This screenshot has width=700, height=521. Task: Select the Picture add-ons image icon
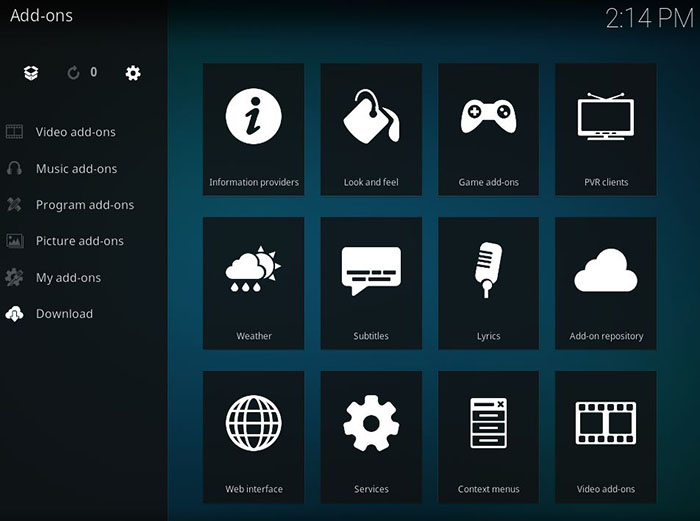14,241
